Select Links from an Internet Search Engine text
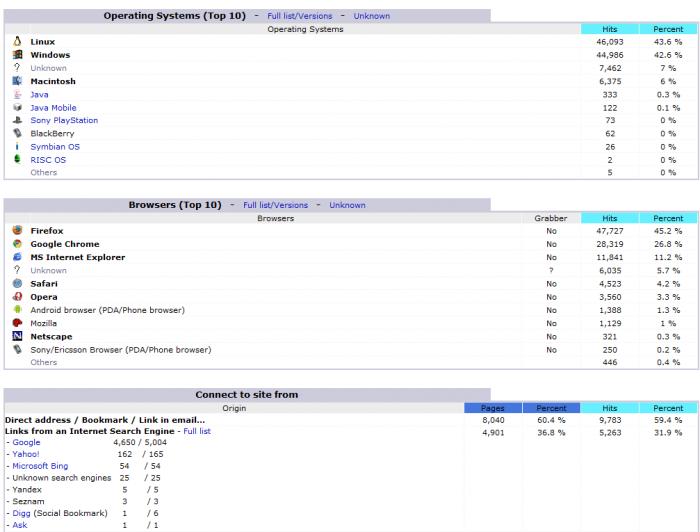Screen dimensions: 700x532 click(89, 431)
